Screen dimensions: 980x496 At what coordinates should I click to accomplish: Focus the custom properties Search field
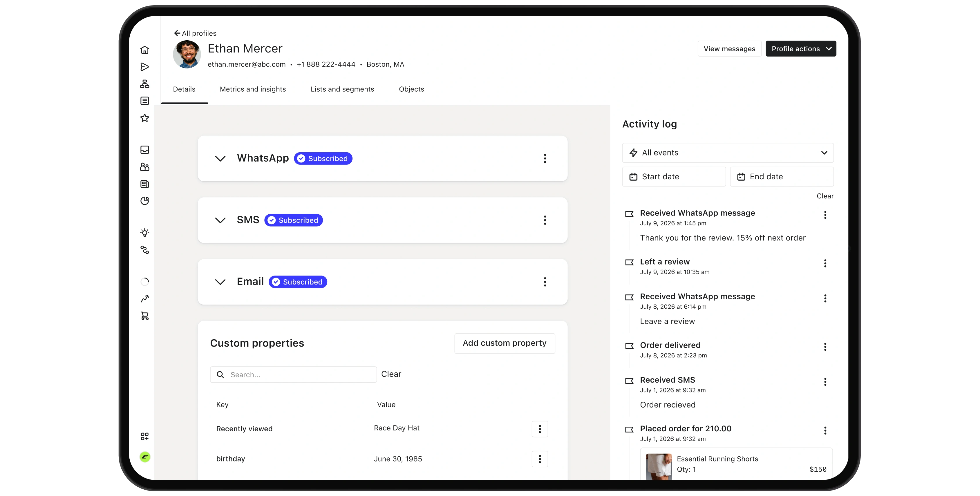(293, 375)
